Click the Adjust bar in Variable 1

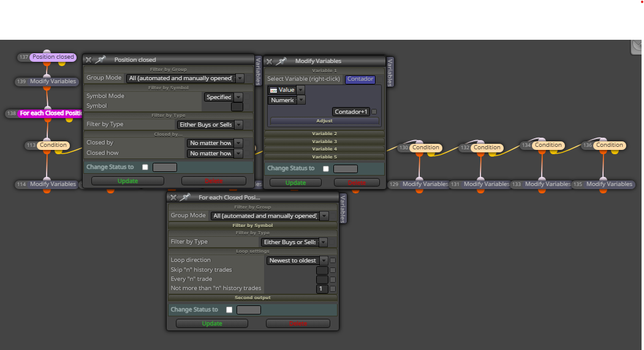point(324,121)
